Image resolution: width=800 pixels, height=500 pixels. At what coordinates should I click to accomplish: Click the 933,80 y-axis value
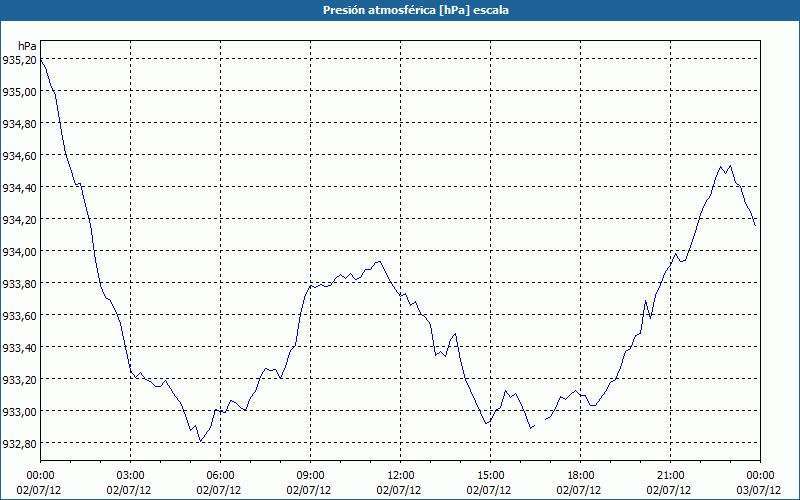pyautogui.click(x=19, y=284)
